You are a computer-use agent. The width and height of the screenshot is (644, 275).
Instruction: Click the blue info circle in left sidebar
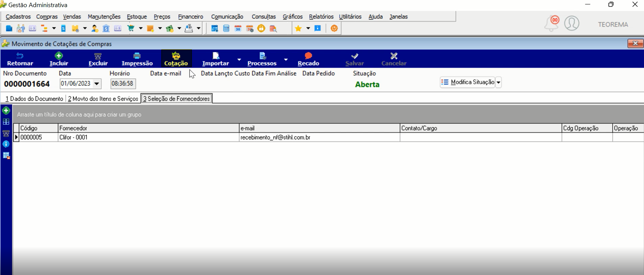pos(6,144)
